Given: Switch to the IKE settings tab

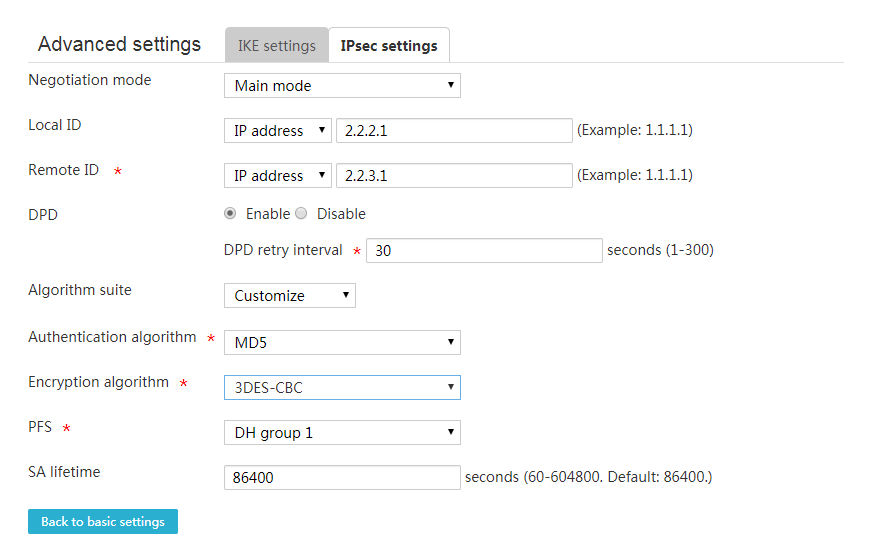Looking at the screenshot, I should [x=277, y=45].
